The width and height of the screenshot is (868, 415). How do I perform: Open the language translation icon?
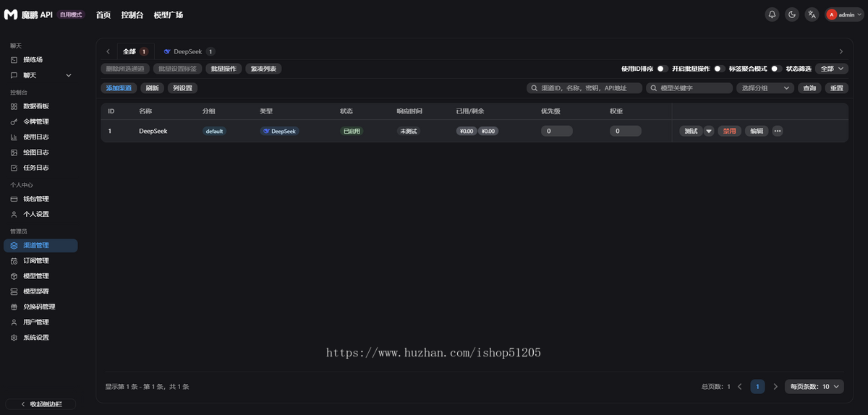coord(812,14)
